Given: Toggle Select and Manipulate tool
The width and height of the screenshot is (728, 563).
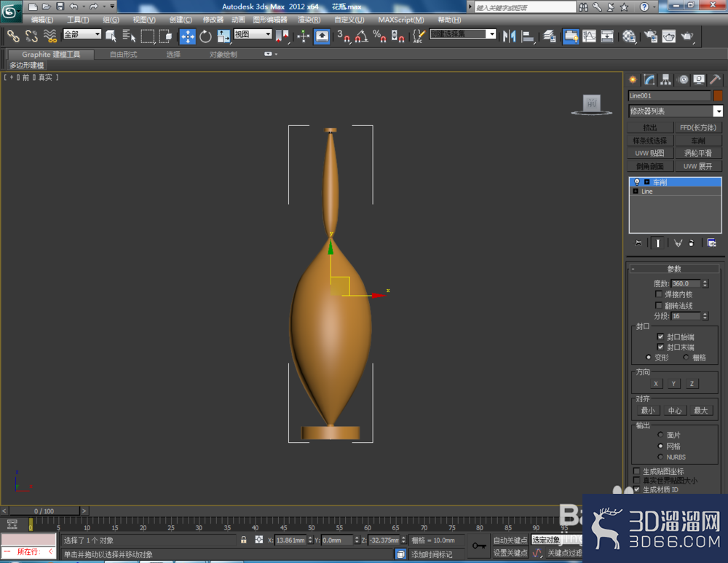Looking at the screenshot, I should click(x=303, y=36).
